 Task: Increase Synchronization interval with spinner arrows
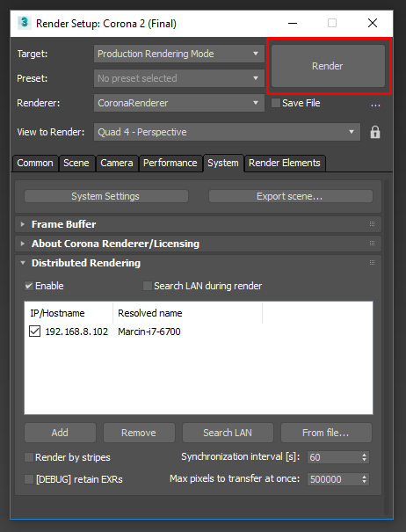point(365,455)
